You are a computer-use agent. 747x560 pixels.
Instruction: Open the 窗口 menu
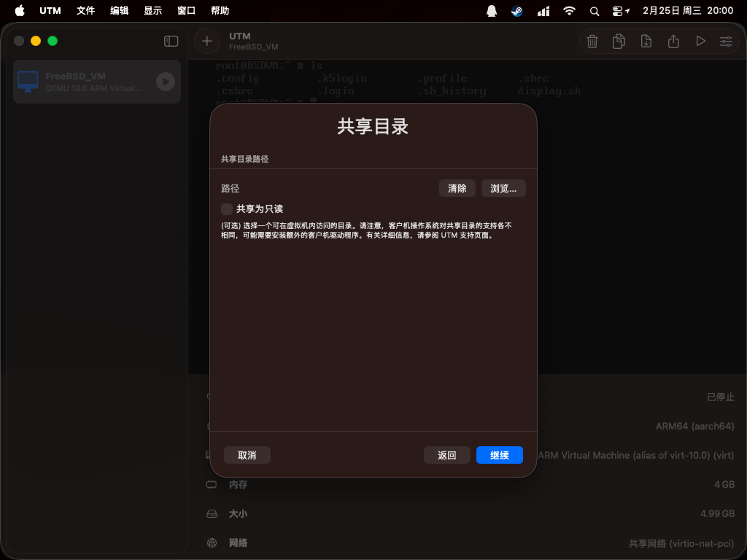(x=186, y=10)
